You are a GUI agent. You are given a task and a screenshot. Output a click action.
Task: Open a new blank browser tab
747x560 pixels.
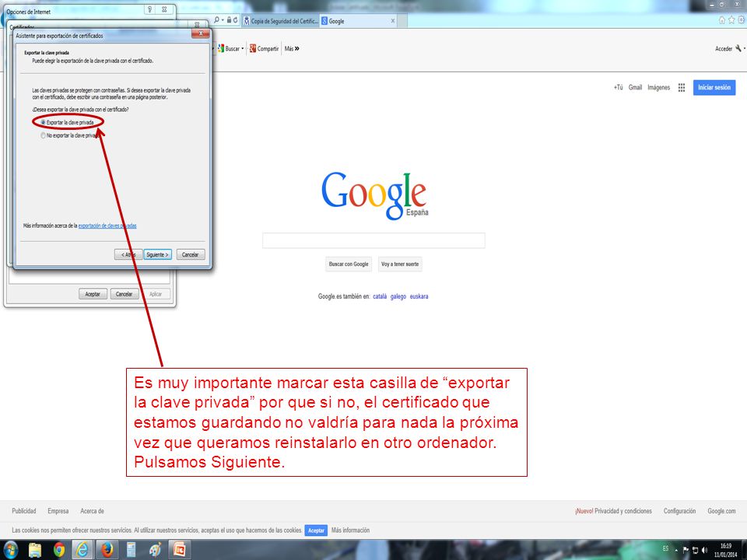(x=402, y=21)
